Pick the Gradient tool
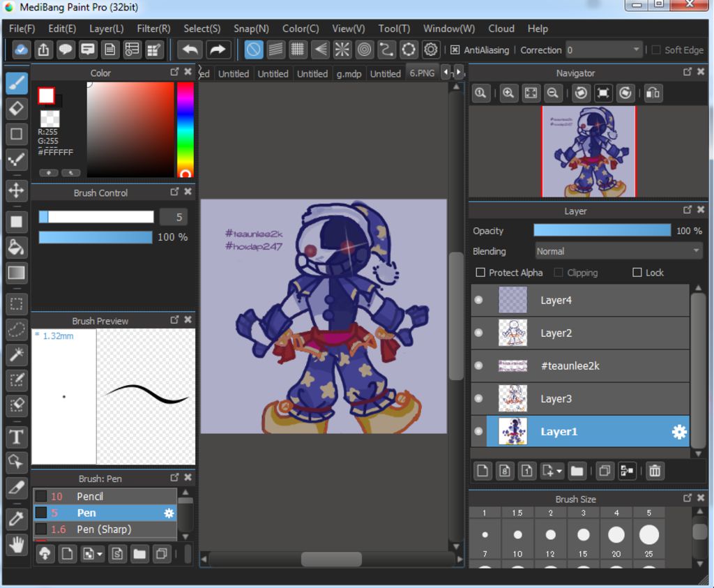 pos(17,273)
